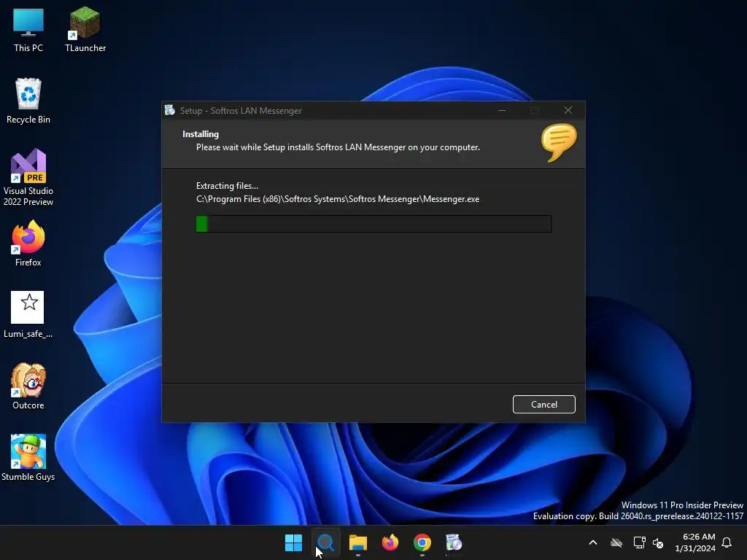
Task: Open Google Chrome from the taskbar
Action: (422, 542)
